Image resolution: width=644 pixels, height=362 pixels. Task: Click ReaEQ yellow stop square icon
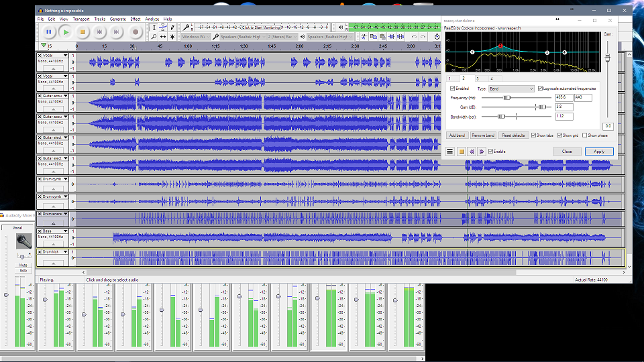462,152
